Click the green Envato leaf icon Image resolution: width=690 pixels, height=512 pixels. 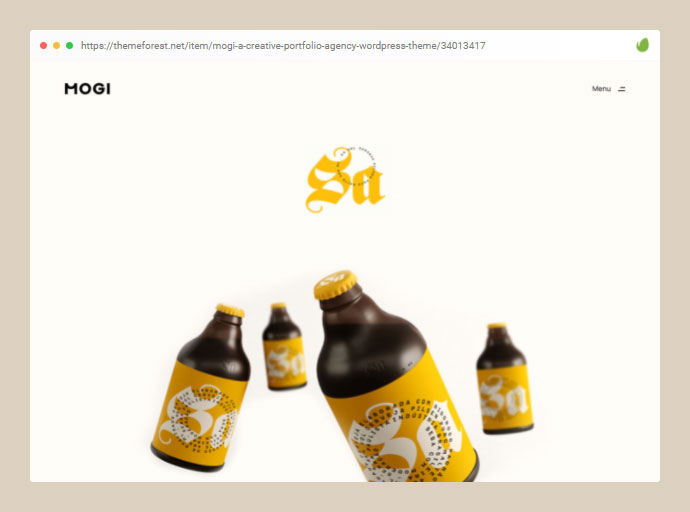[x=642, y=45]
